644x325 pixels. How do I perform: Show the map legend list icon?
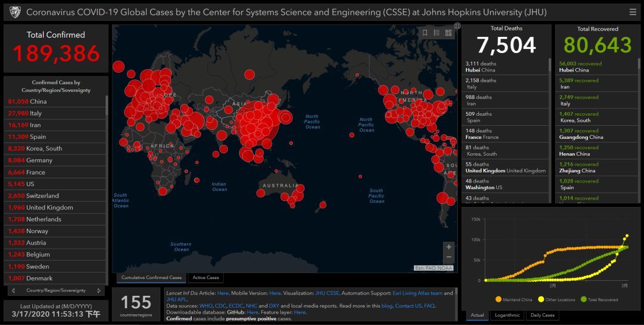436,33
